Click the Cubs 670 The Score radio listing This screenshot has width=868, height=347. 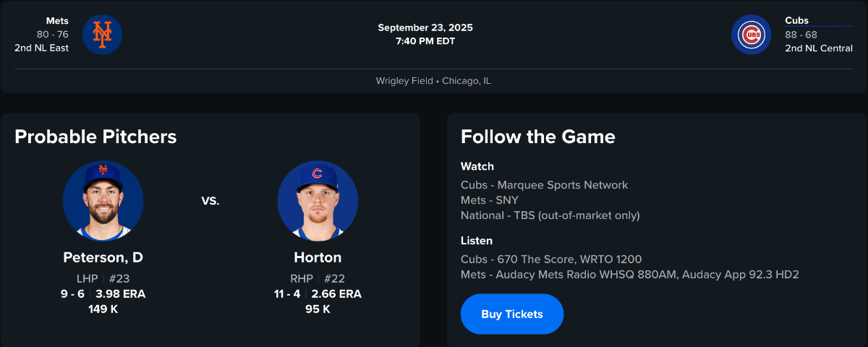coord(550,260)
